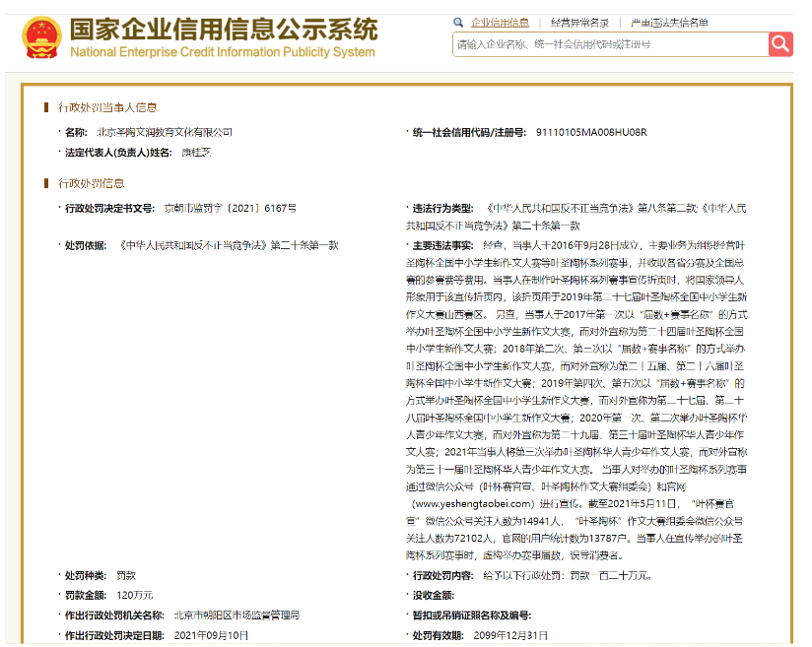Viewport: 812px width, 647px height.
Task: Click the national emblem logo
Action: tap(41, 37)
